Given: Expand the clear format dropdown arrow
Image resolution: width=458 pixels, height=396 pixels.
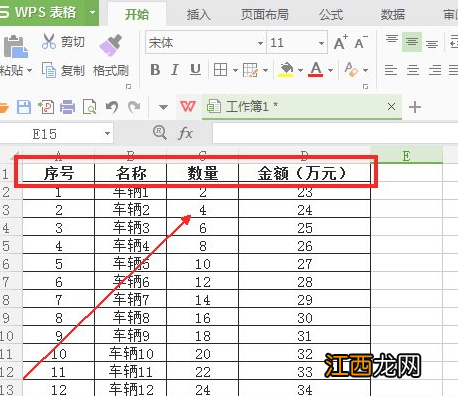Looking at the screenshot, I should (x=365, y=70).
